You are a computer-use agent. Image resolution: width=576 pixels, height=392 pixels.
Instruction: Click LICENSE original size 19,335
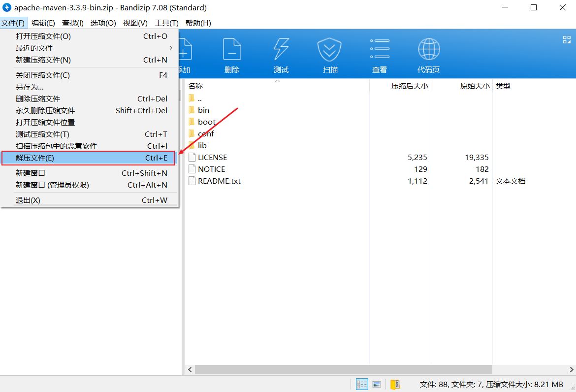tap(477, 157)
